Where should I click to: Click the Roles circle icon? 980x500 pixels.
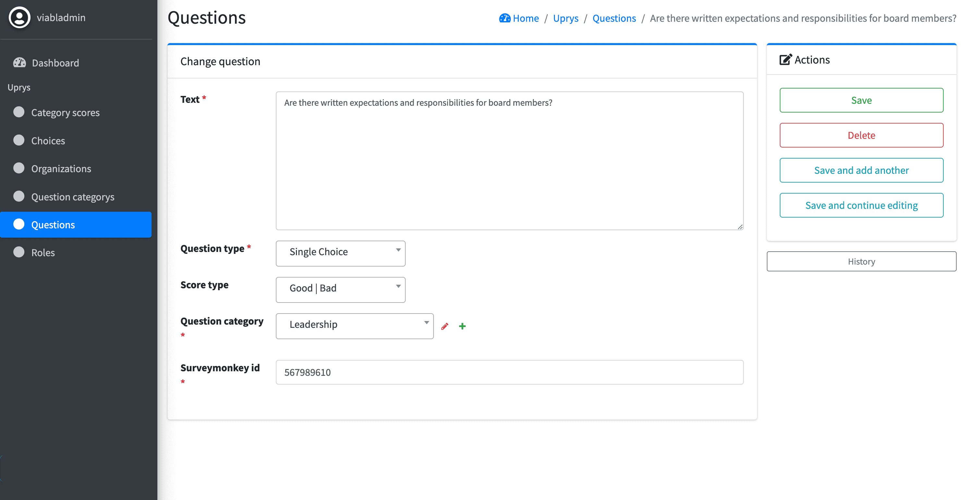click(x=18, y=252)
